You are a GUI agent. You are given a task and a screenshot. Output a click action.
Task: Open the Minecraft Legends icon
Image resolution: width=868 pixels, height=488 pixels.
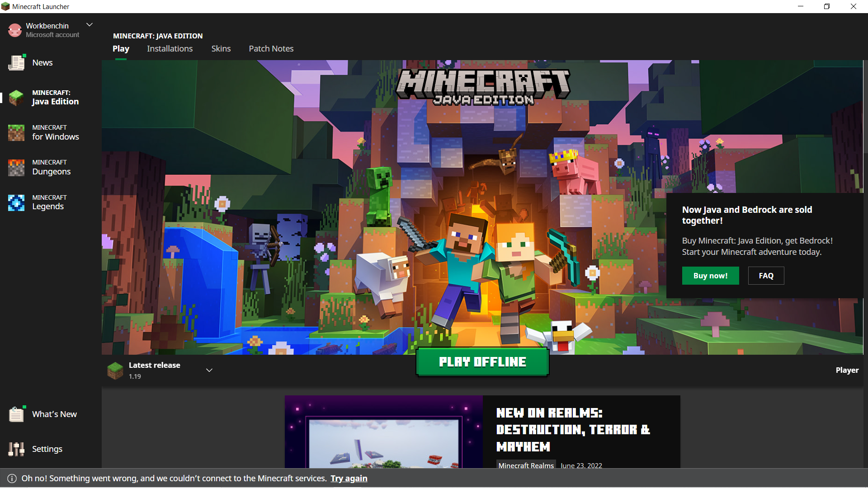16,202
